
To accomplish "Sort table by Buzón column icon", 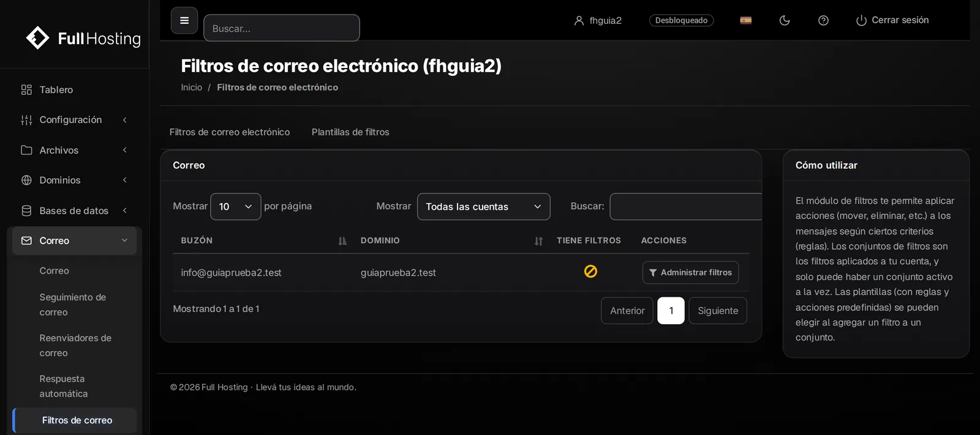I will tap(342, 241).
